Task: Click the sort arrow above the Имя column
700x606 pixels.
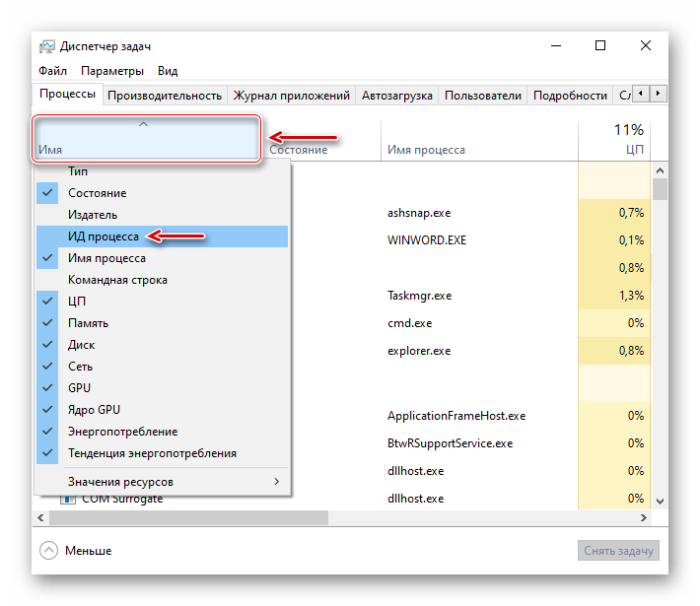Action: (x=144, y=124)
